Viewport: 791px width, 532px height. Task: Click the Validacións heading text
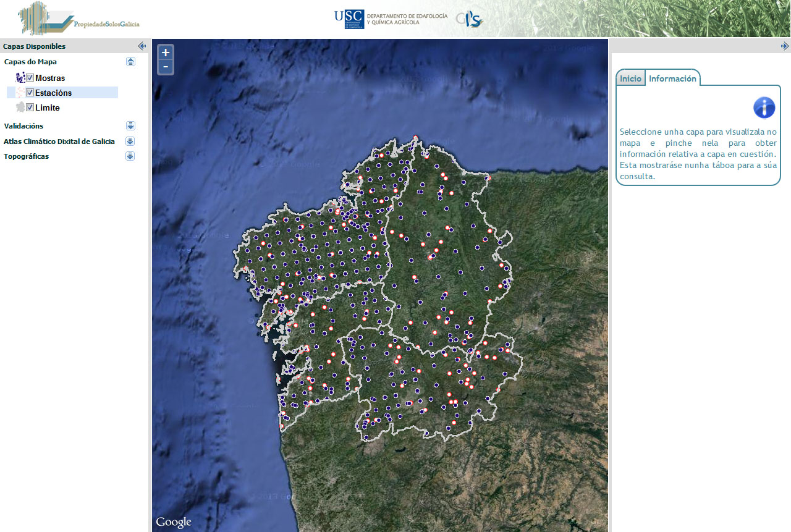[x=23, y=126]
